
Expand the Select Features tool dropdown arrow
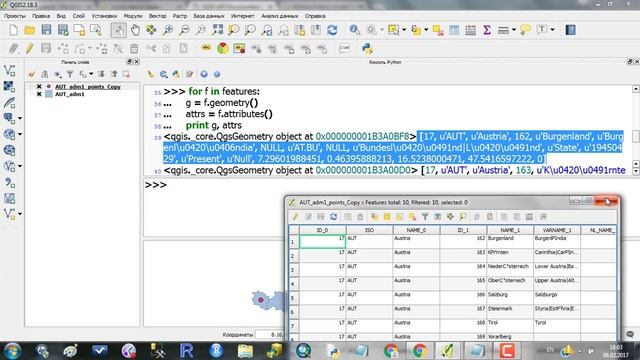pos(404,30)
